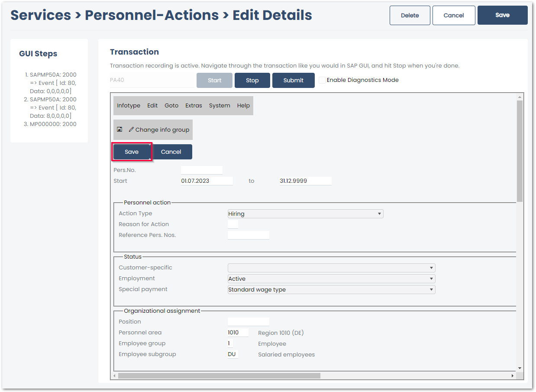
Task: Open the Special payment dropdown
Action: tap(332, 289)
